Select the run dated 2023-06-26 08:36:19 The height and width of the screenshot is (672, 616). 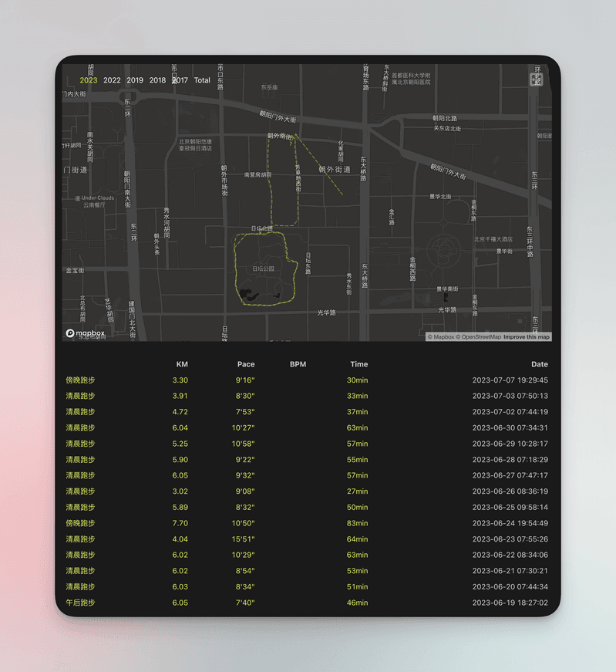click(x=307, y=491)
